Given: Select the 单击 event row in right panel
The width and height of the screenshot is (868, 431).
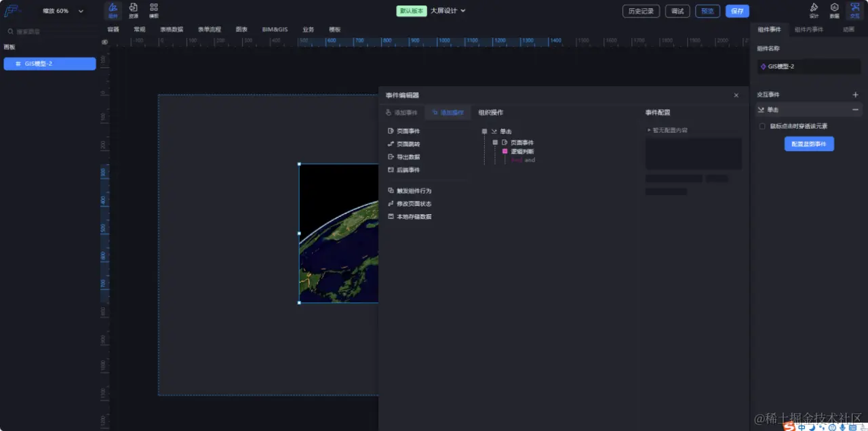Looking at the screenshot, I should point(808,110).
